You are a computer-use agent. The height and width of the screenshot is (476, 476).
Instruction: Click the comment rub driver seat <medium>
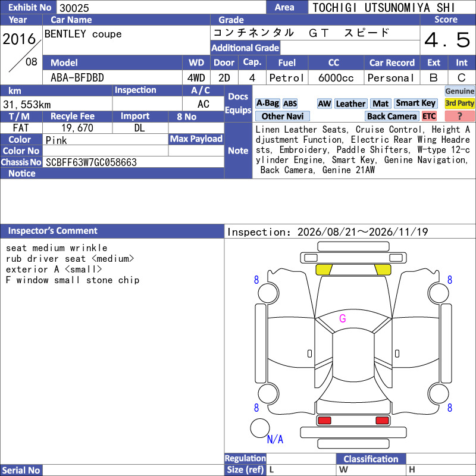click(70, 259)
